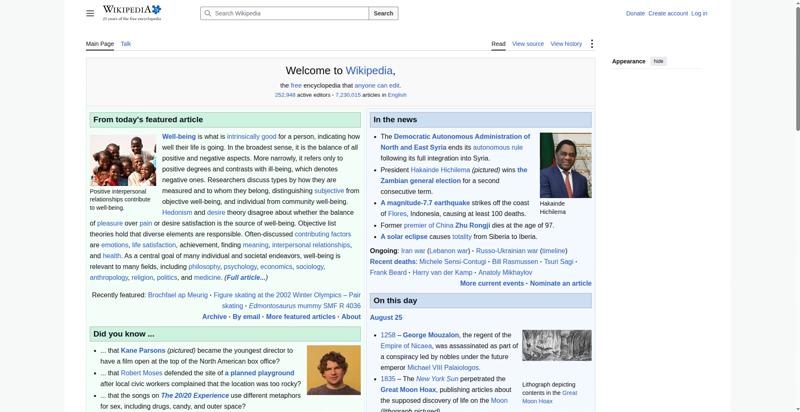This screenshot has height=412, width=800.
Task: Open the Great Moon Hoax lithograph thumbnail
Action: point(557,345)
